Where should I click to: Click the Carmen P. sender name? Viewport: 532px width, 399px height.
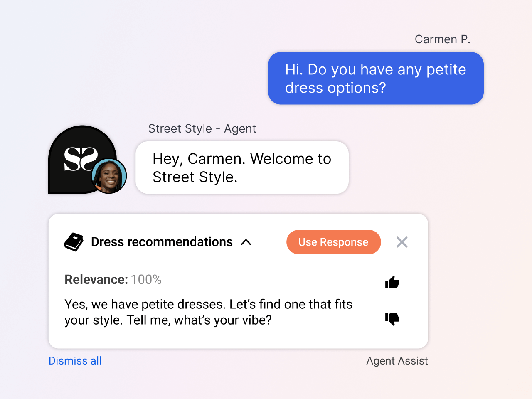(x=443, y=39)
